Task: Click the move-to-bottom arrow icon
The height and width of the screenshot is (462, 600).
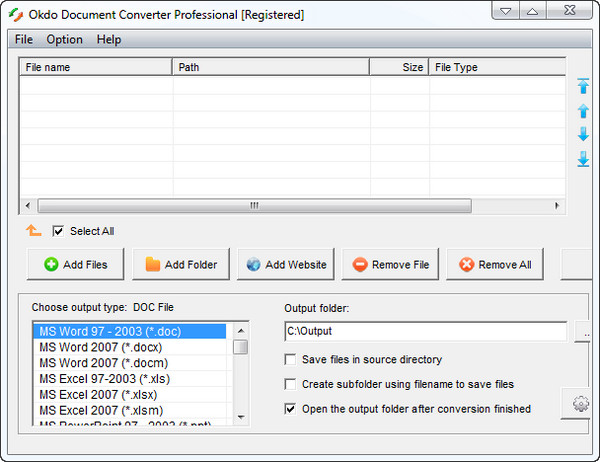Action: pos(583,159)
